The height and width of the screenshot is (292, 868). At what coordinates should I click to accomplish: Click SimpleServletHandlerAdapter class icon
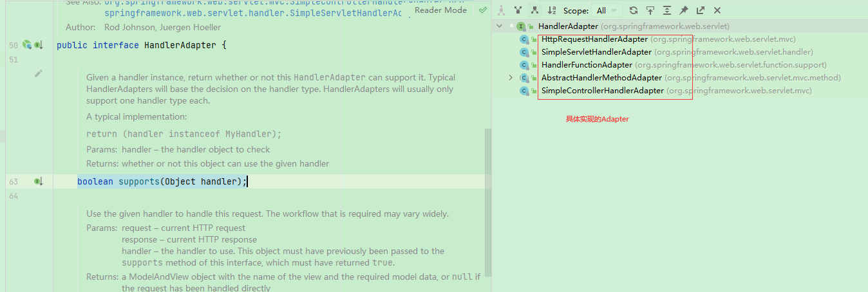524,52
